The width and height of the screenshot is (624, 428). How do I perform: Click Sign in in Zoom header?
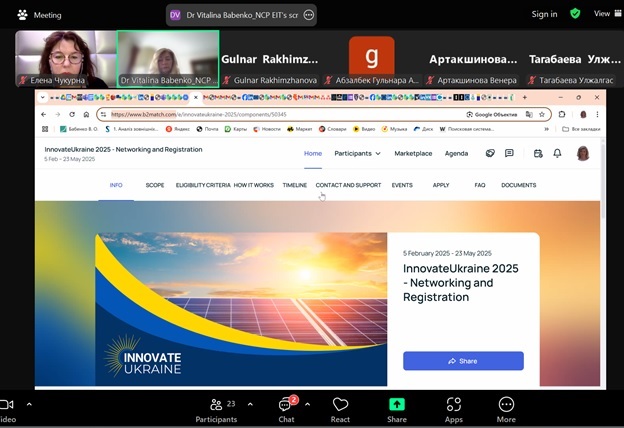(544, 14)
